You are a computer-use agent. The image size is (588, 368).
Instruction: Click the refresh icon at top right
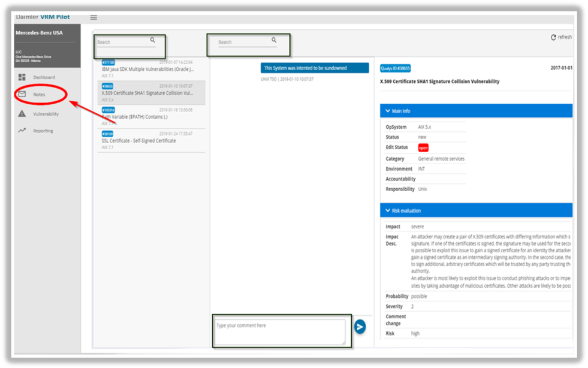[x=553, y=37]
